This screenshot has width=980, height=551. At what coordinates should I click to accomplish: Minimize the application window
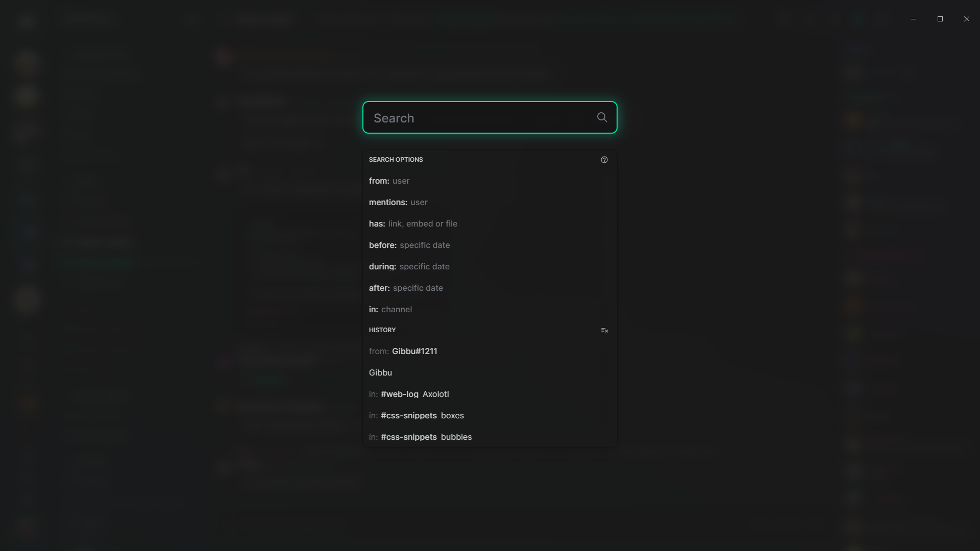(x=913, y=19)
